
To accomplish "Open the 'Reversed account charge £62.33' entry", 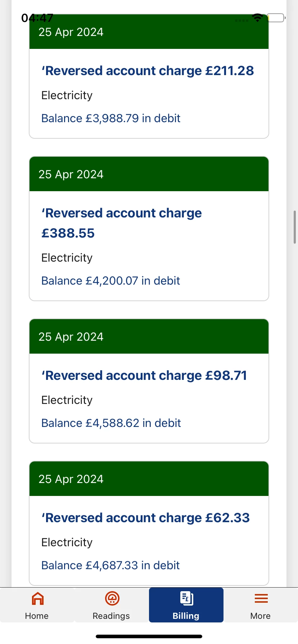I will click(145, 518).
